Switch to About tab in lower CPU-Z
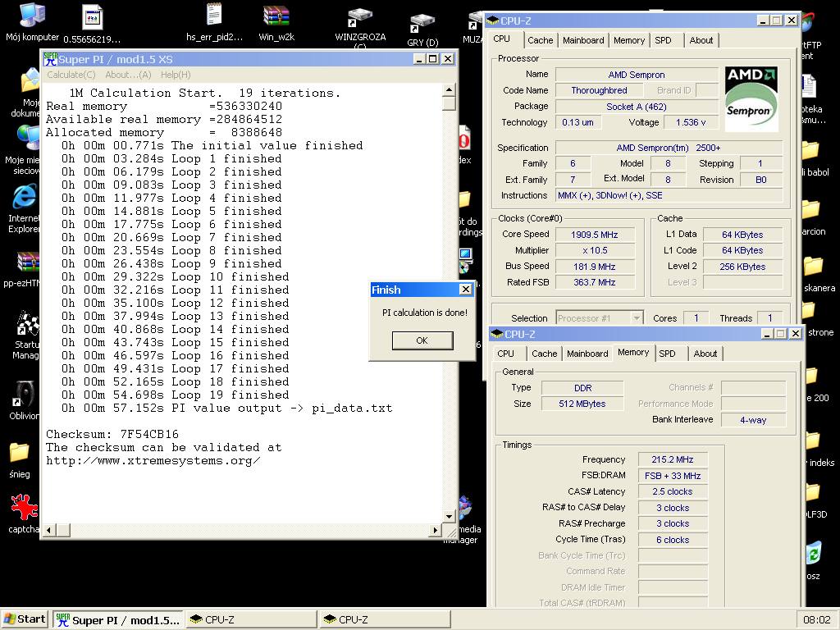The image size is (840, 630). 705,354
